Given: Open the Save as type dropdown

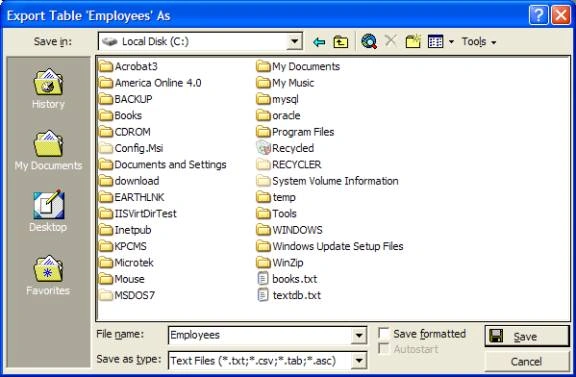Looking at the screenshot, I should (359, 360).
